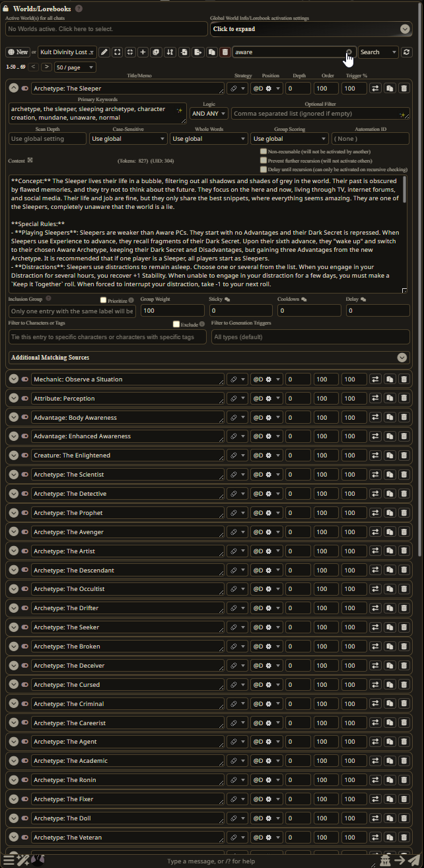
Task: Send the message with paper plane icon
Action: point(414,860)
